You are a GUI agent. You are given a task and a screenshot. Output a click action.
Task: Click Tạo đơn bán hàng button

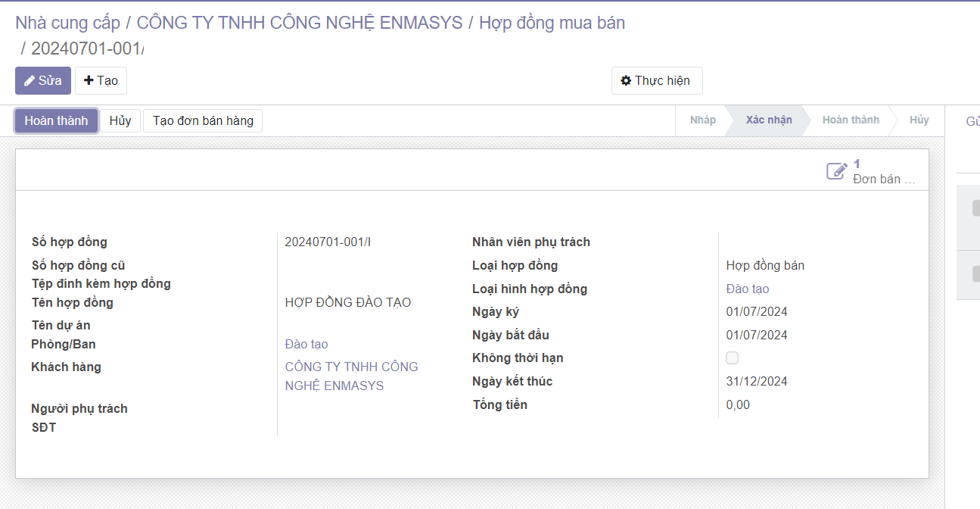coord(203,121)
